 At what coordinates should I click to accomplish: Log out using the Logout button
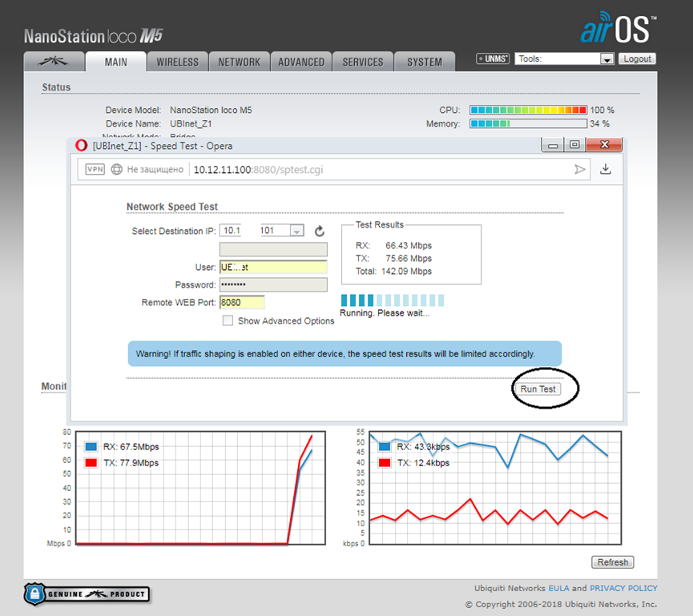pyautogui.click(x=637, y=58)
